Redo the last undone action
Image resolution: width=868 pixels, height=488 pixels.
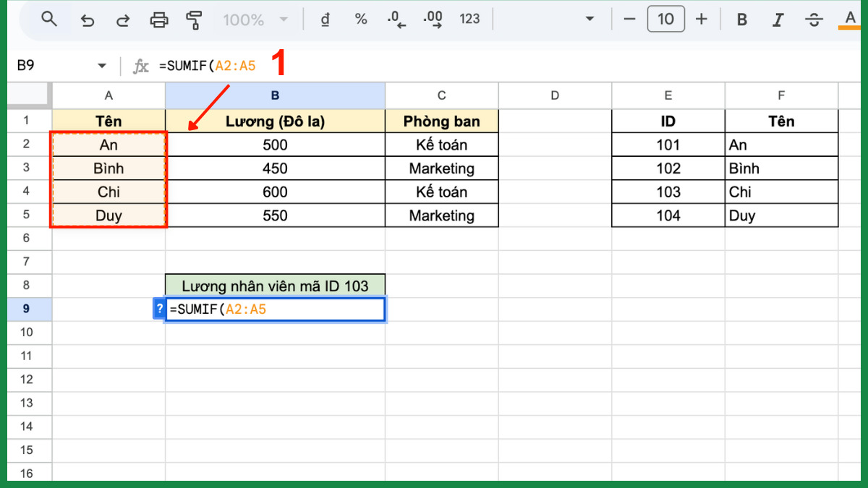123,20
